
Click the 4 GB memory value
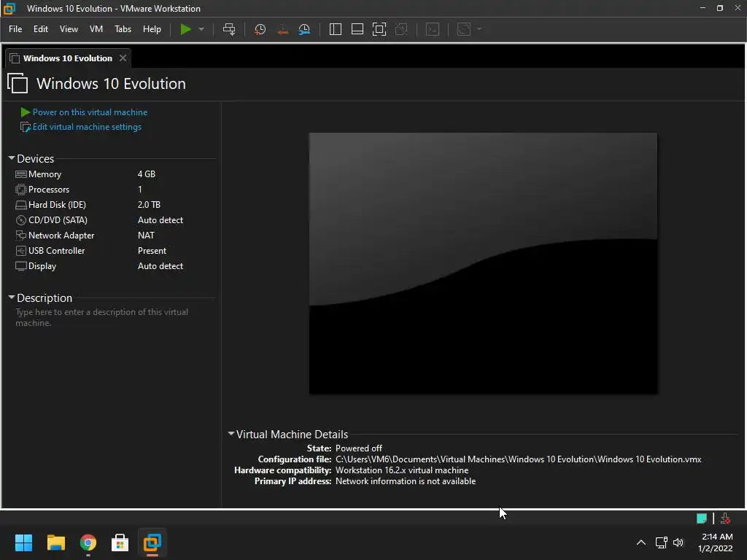147,174
